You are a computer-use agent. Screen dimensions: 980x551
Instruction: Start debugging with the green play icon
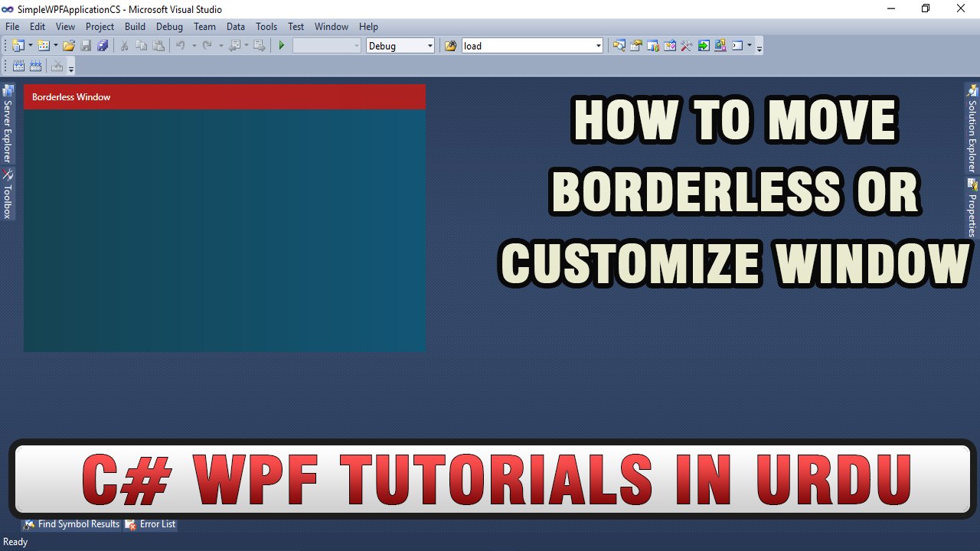tap(282, 46)
